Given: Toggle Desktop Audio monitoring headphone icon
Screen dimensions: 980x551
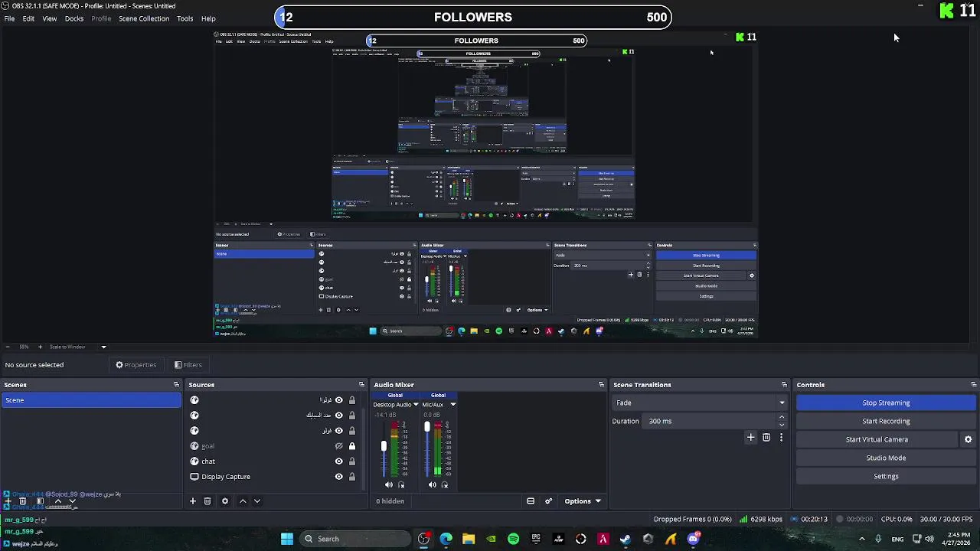Looking at the screenshot, I should click(x=401, y=484).
